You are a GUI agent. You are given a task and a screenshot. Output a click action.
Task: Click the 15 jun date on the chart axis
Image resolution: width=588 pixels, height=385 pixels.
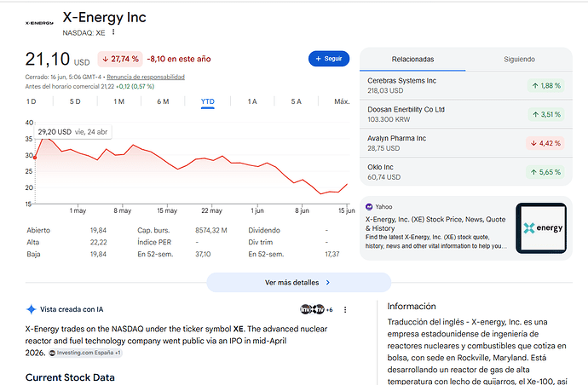point(347,210)
